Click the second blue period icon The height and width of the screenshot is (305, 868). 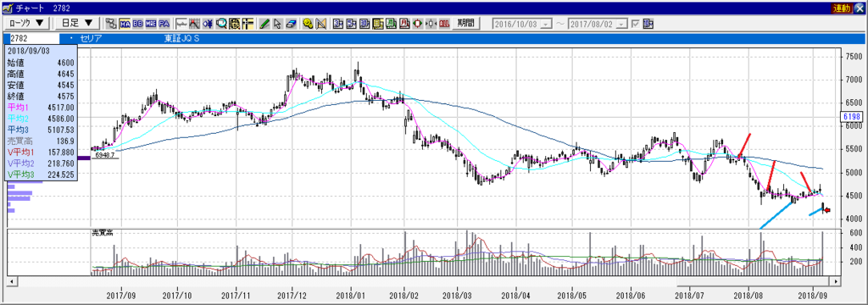pos(352,23)
